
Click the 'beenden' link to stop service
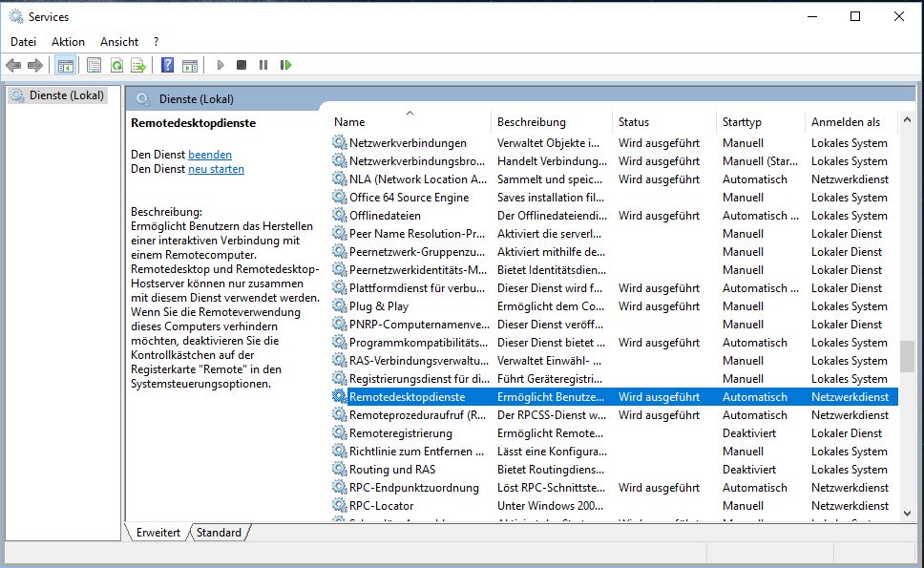click(210, 155)
